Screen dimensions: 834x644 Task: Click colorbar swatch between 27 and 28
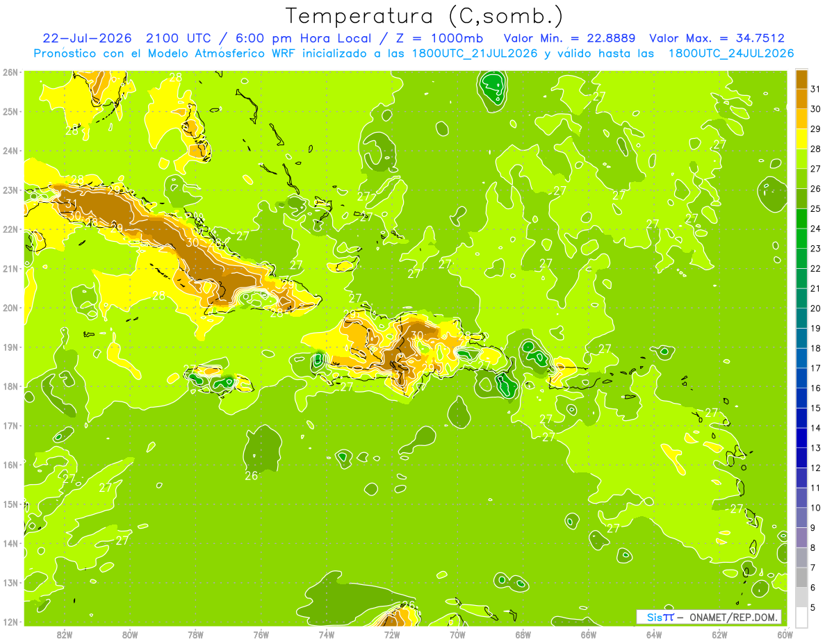click(x=802, y=158)
